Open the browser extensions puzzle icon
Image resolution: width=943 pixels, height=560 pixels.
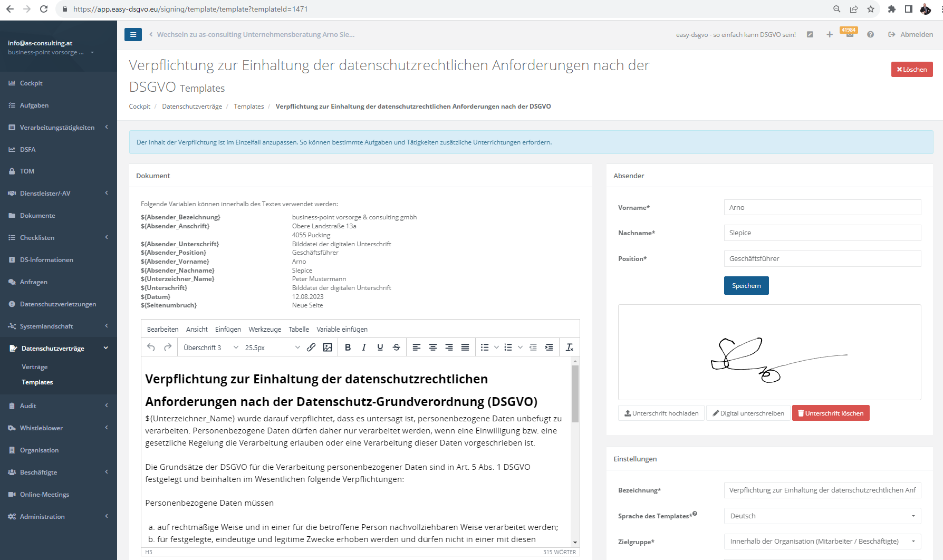click(x=892, y=9)
